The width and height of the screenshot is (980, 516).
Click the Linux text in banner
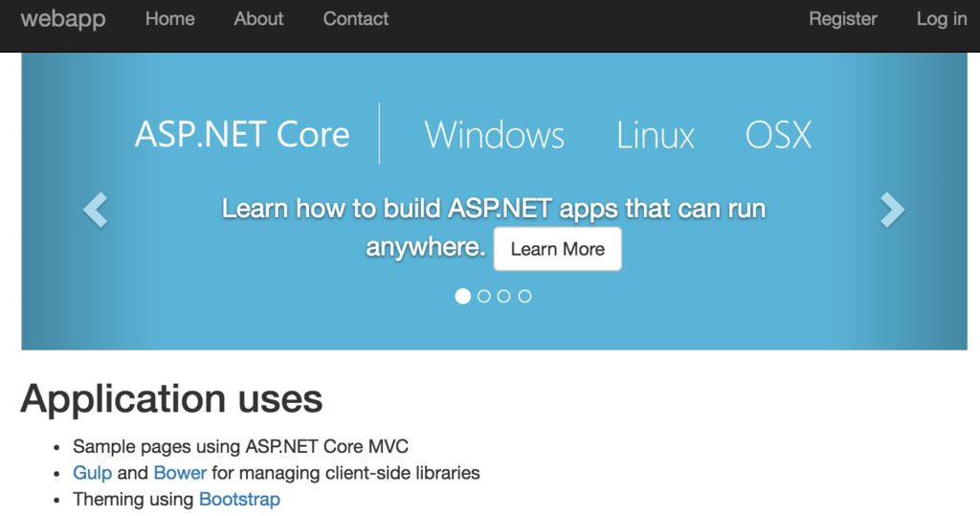(656, 134)
